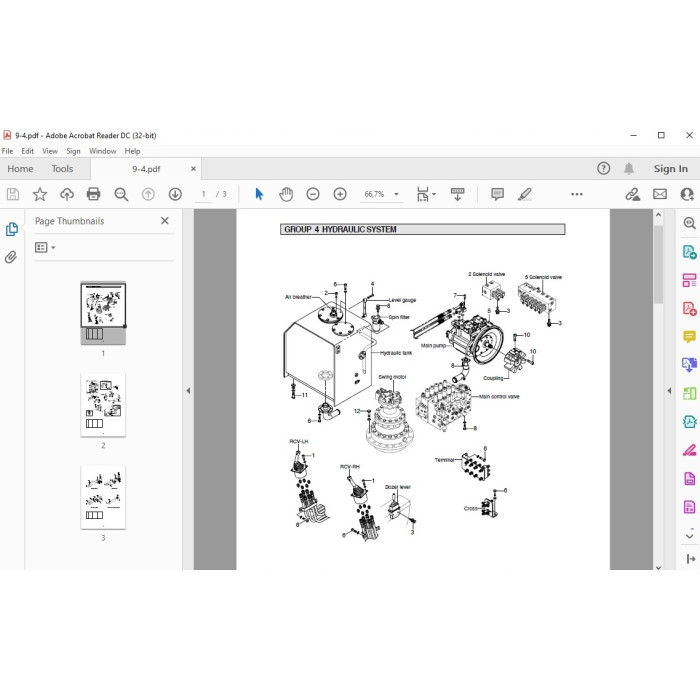Image resolution: width=700 pixels, height=700 pixels.
Task: Print the document with the printer icon
Action: 94,194
